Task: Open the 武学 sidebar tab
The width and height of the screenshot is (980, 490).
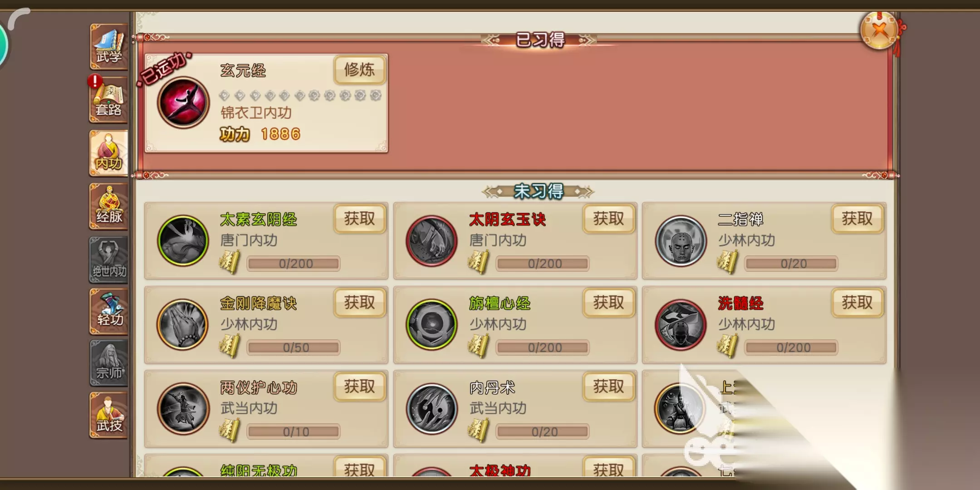Action: pyautogui.click(x=108, y=47)
